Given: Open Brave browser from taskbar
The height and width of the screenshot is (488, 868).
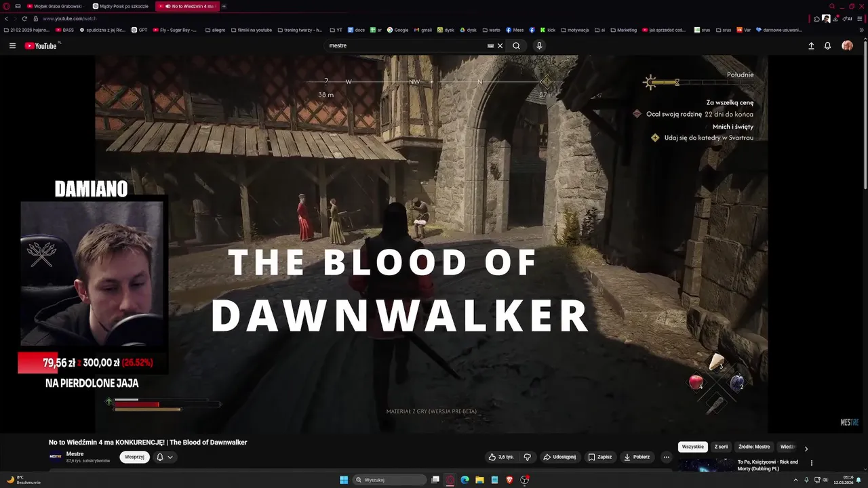Looking at the screenshot, I should click(x=509, y=480).
